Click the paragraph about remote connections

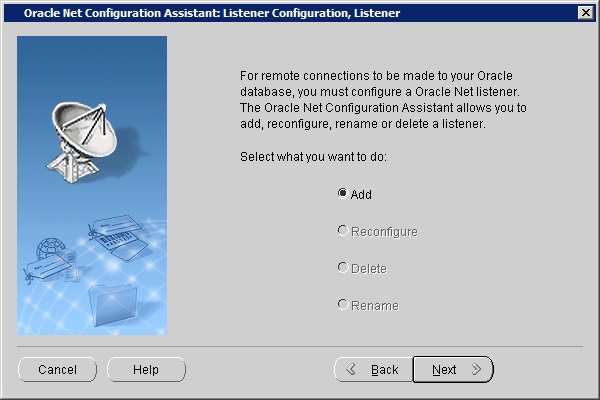[383, 100]
